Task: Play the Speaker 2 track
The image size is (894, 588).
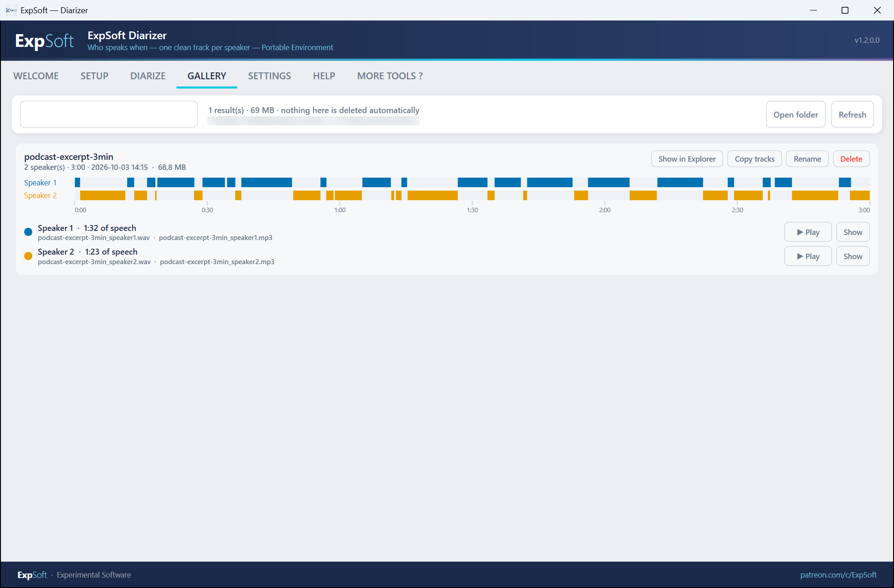Action: (x=808, y=256)
